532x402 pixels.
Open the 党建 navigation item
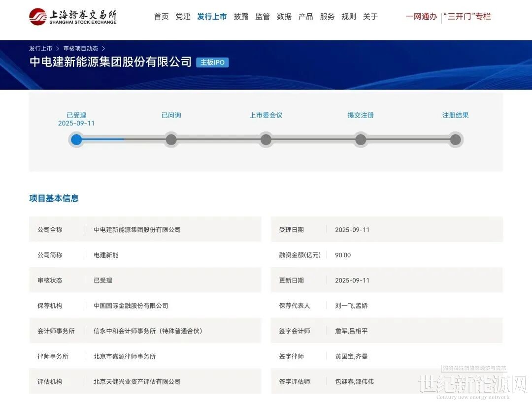pyautogui.click(x=183, y=17)
